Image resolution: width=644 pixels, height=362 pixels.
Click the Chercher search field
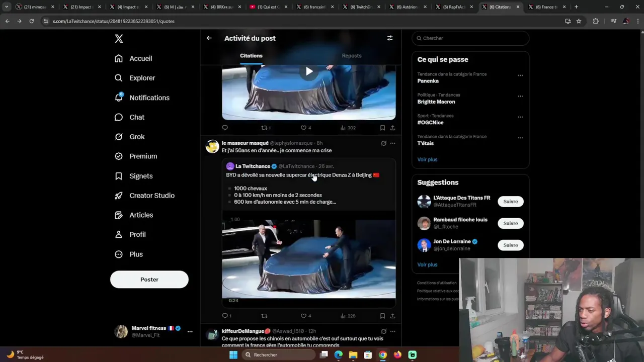[x=470, y=38]
